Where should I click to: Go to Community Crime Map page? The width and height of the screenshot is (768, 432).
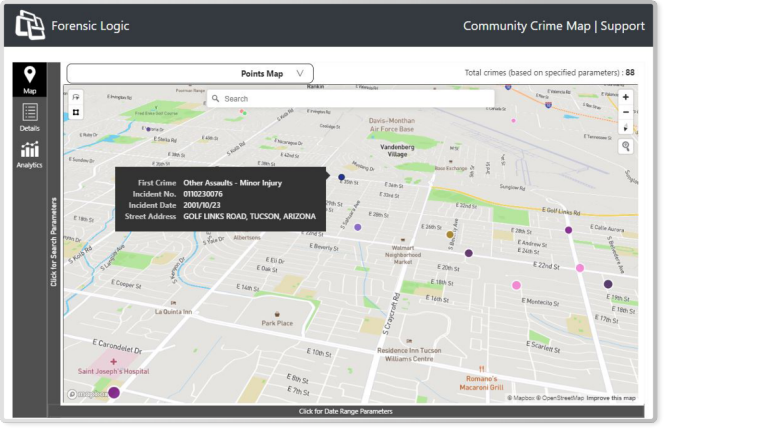(526, 26)
